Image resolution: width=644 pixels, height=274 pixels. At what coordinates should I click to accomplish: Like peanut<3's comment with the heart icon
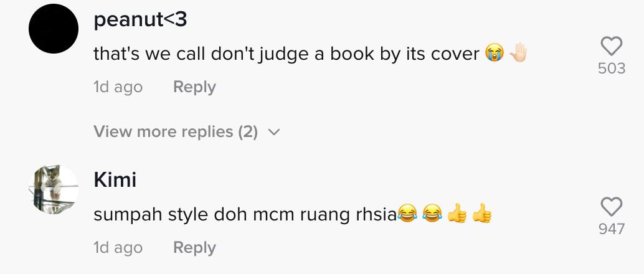(612, 46)
